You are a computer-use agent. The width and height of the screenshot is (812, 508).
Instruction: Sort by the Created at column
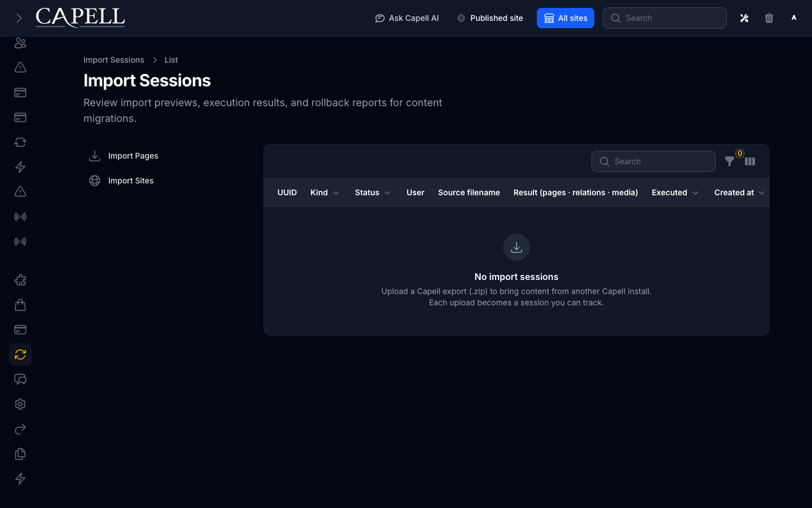pos(740,192)
